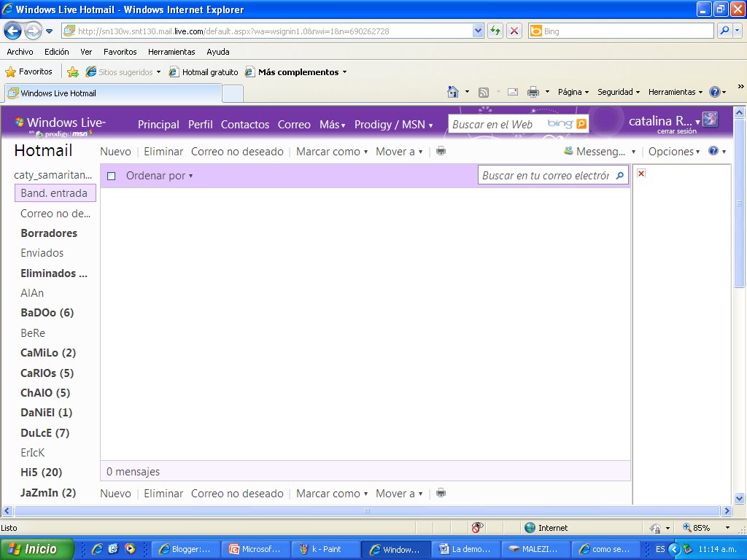747x560 pixels.
Task: Select the Windows Live Hotmail tab
Action: 113,93
